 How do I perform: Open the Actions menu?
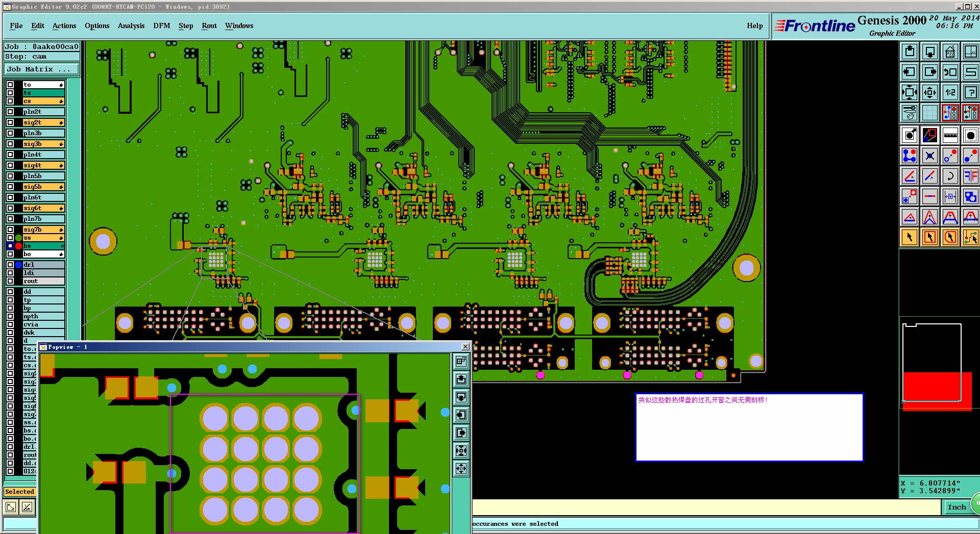[x=64, y=26]
